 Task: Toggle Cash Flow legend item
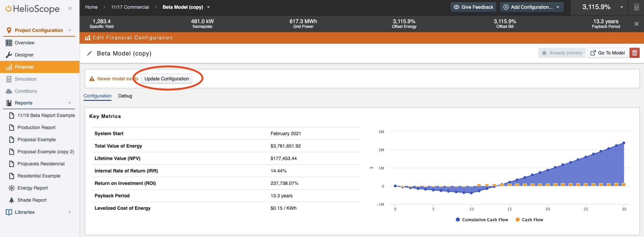[x=529, y=220]
